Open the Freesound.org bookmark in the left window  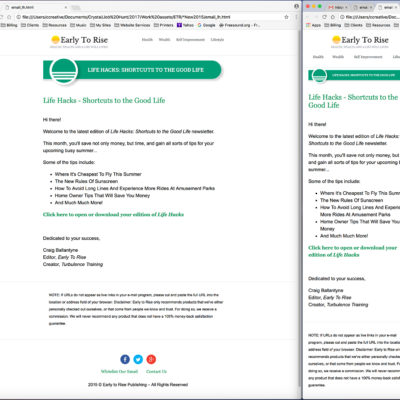(x=239, y=25)
